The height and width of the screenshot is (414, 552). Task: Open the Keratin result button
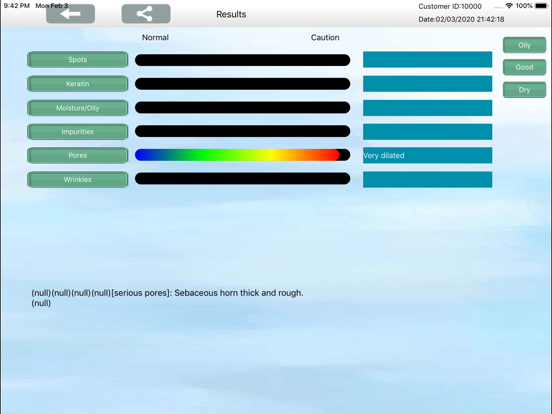[77, 84]
